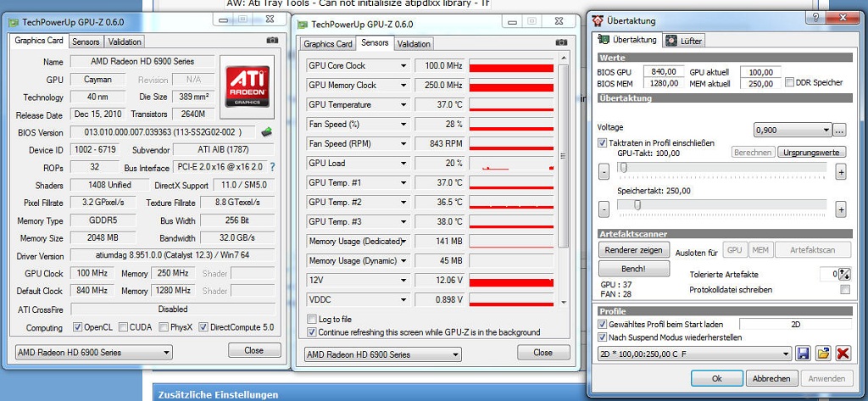The width and height of the screenshot is (868, 401).
Task: Open the VDDC sensor dropdown
Action: [404, 299]
